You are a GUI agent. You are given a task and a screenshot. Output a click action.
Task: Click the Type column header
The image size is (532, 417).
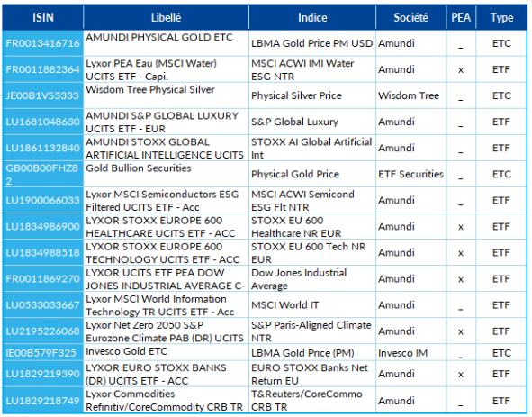[501, 17]
